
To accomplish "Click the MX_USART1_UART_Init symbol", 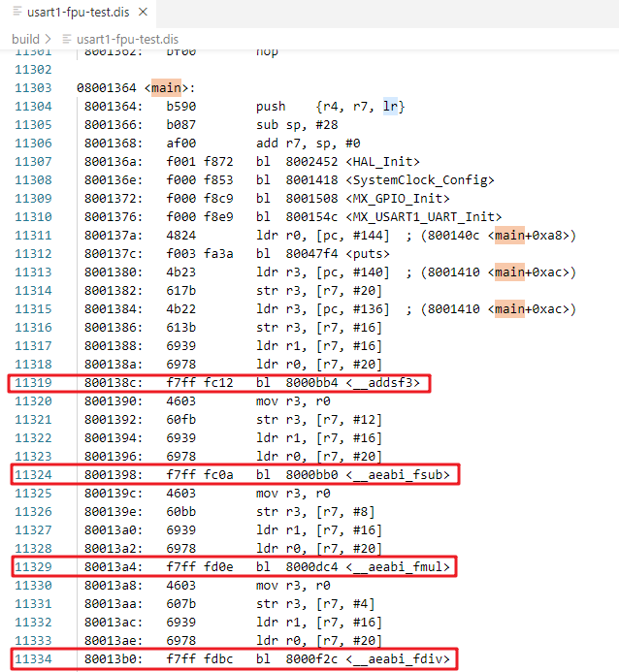I will [424, 217].
